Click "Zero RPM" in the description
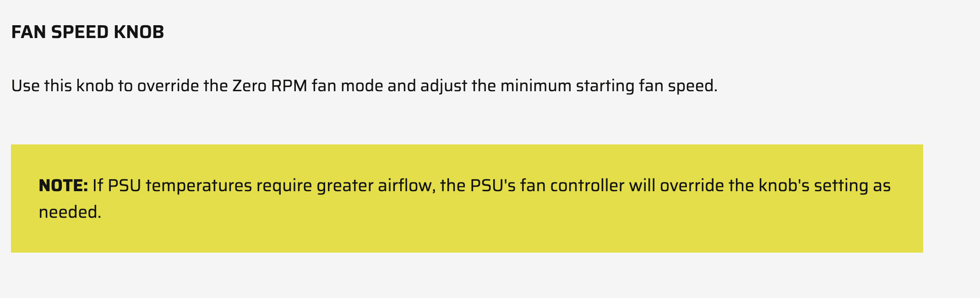 point(270,86)
